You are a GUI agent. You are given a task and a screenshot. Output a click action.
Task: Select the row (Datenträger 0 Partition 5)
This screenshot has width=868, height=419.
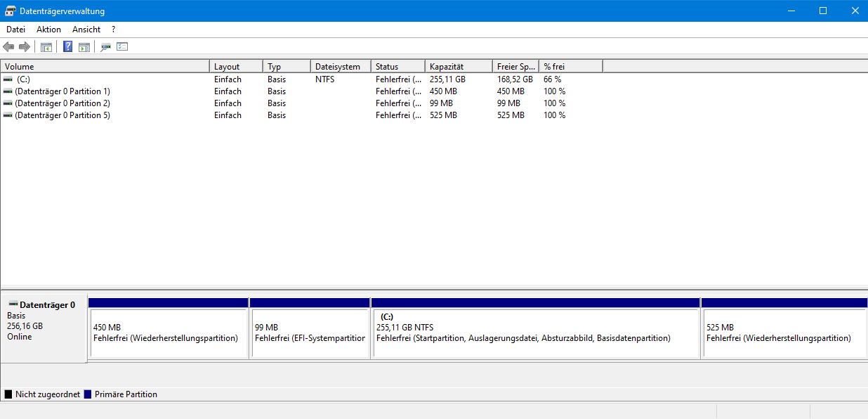[302, 115]
